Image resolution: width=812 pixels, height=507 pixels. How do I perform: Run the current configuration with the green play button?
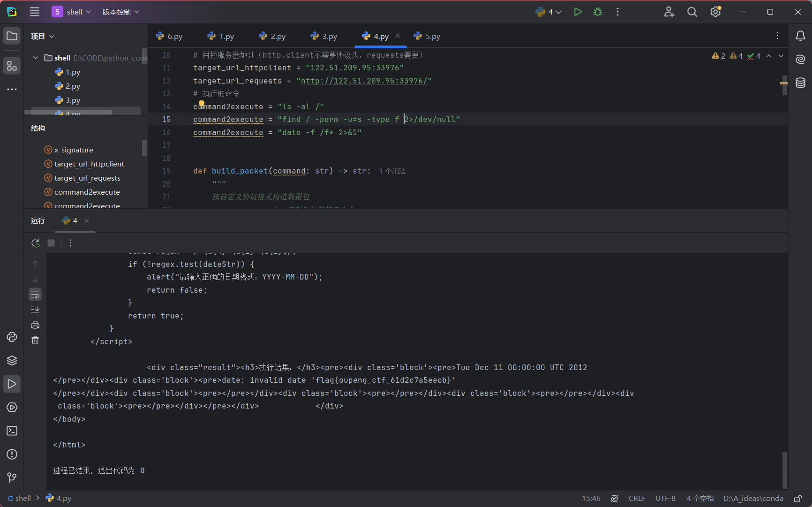coord(578,12)
